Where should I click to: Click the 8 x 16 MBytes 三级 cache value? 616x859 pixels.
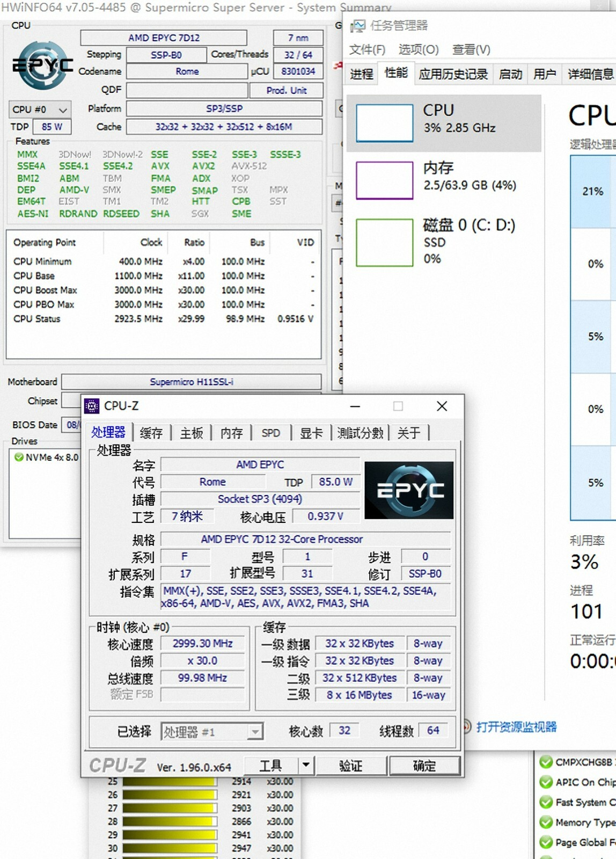coord(360,695)
